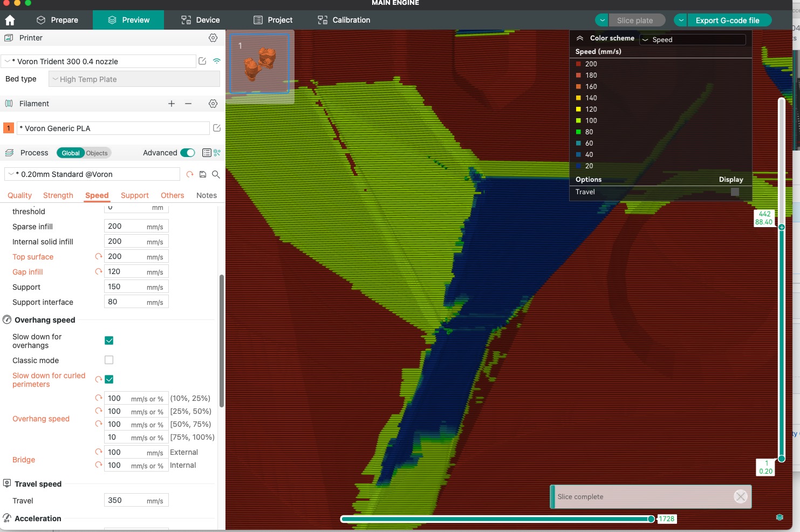Open the Speed color scheme dropdown
Screen dimensions: 800x532
click(692, 39)
